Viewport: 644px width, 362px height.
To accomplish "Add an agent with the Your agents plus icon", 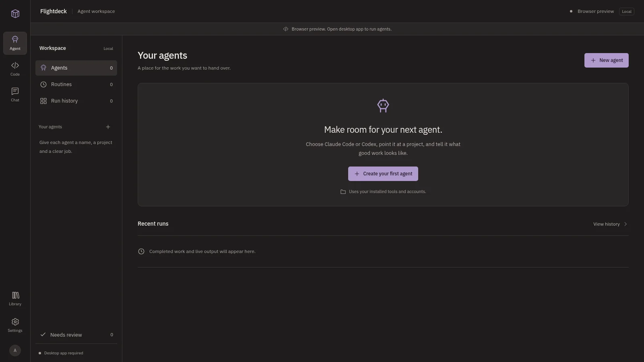I will click(108, 127).
